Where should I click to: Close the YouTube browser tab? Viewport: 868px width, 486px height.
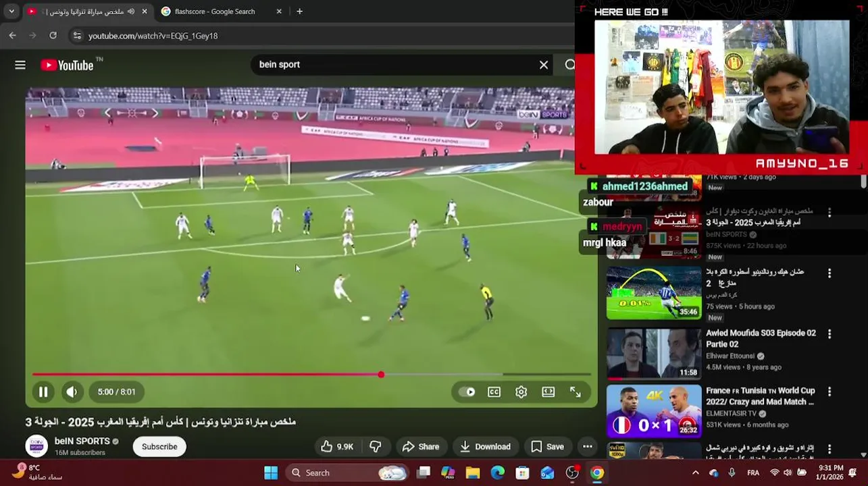coord(145,11)
